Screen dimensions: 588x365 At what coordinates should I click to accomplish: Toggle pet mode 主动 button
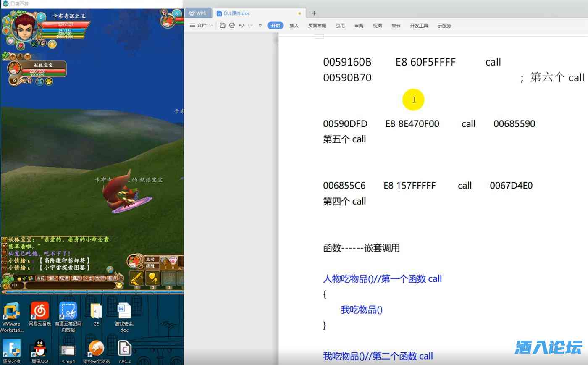point(150,260)
